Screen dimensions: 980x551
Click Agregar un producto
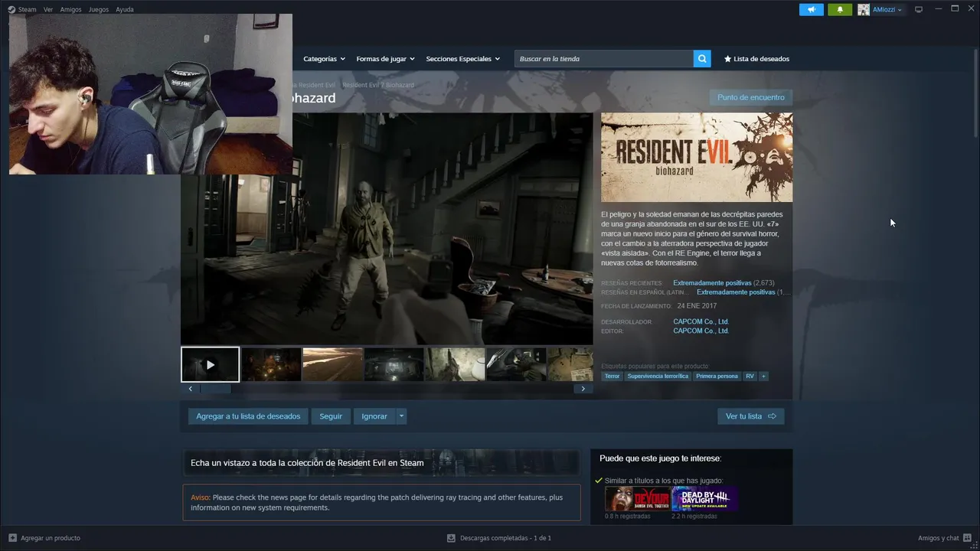click(44, 538)
